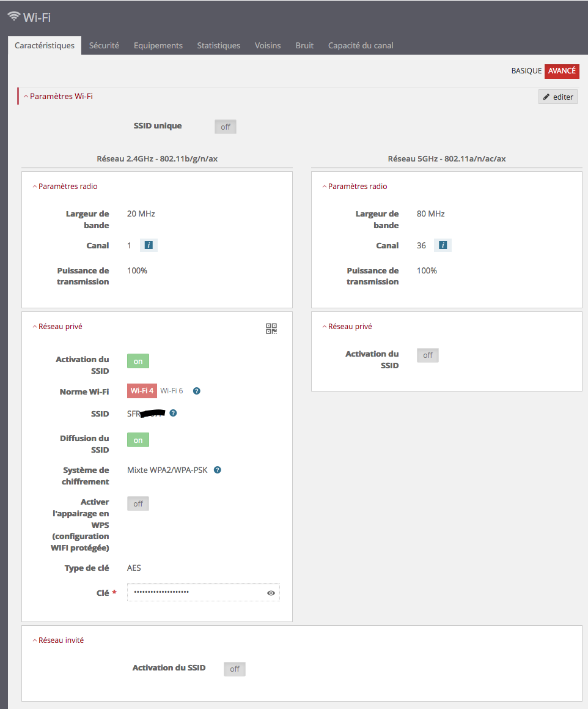
Task: Click the info icon next to Canal 36
Action: coord(443,245)
